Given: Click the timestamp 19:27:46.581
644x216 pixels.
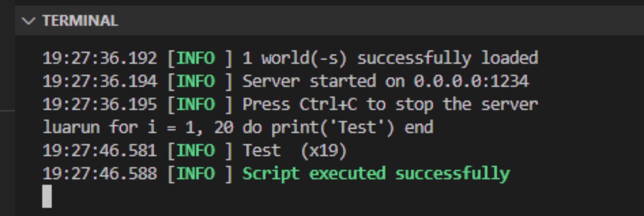Looking at the screenshot, I should tap(100, 151).
